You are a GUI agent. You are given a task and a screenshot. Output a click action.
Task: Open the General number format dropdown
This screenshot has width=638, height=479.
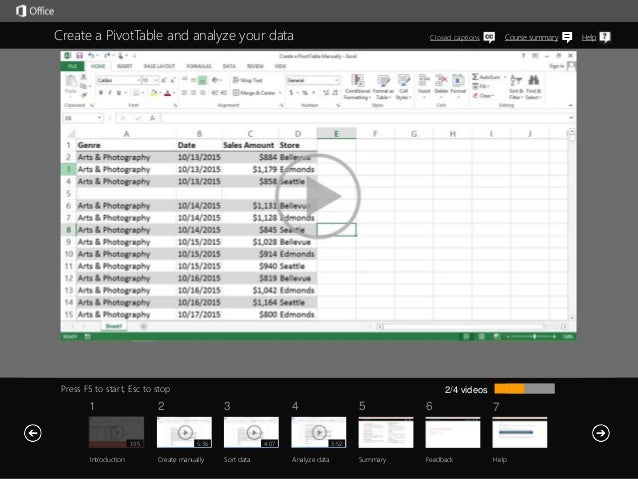point(305,78)
